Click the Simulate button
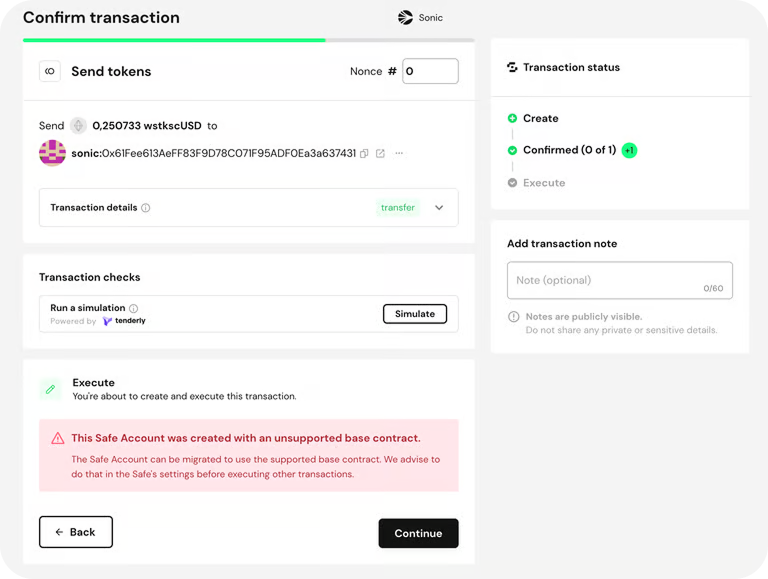The width and height of the screenshot is (768, 579). (x=414, y=314)
